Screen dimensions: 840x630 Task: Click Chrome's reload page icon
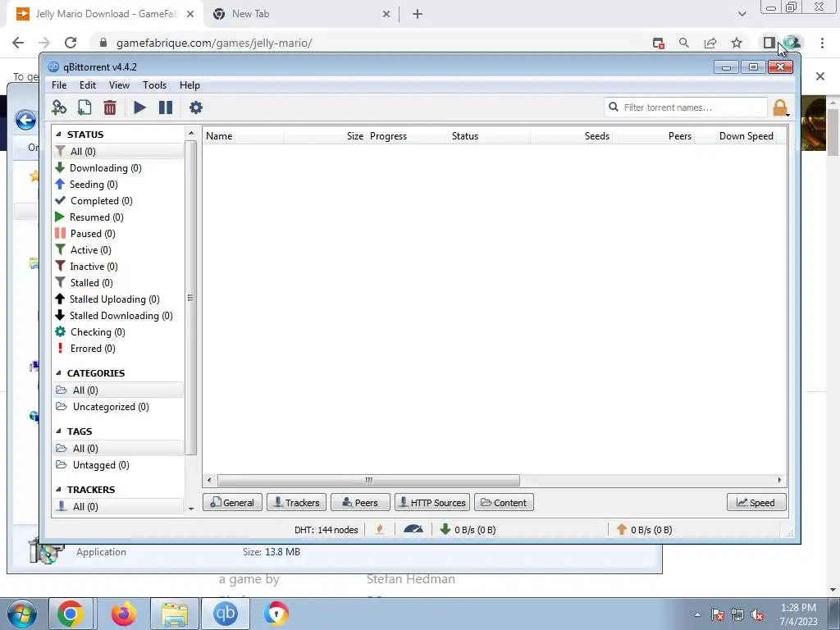tap(71, 43)
